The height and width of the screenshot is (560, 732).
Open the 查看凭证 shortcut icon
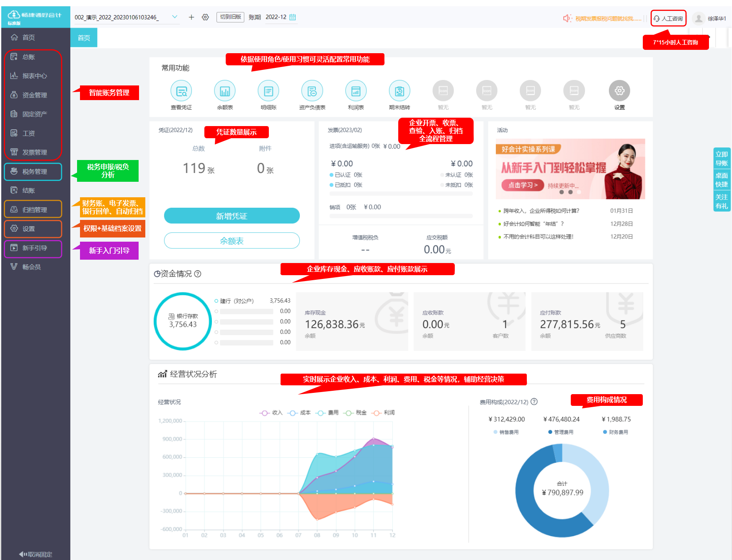coord(181,91)
